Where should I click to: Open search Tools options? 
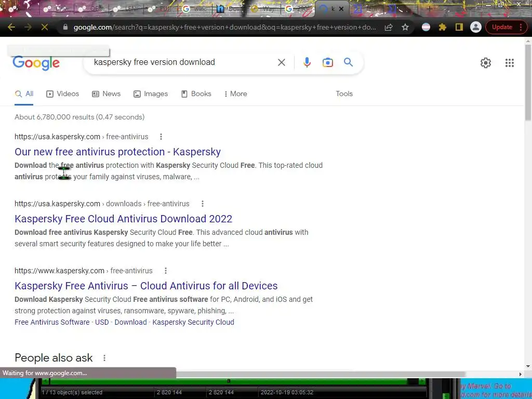(344, 94)
